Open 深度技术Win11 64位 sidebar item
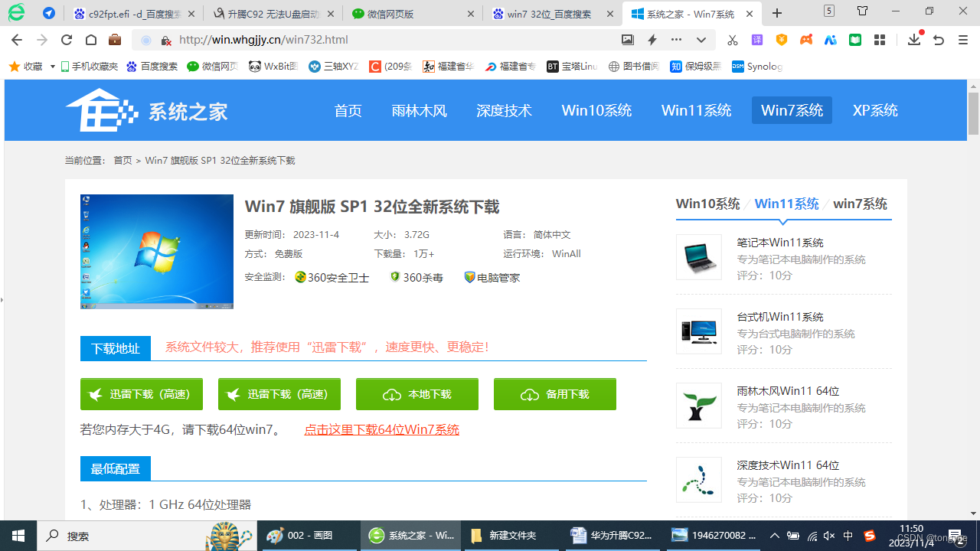Screen dimensions: 980x551 (x=788, y=465)
